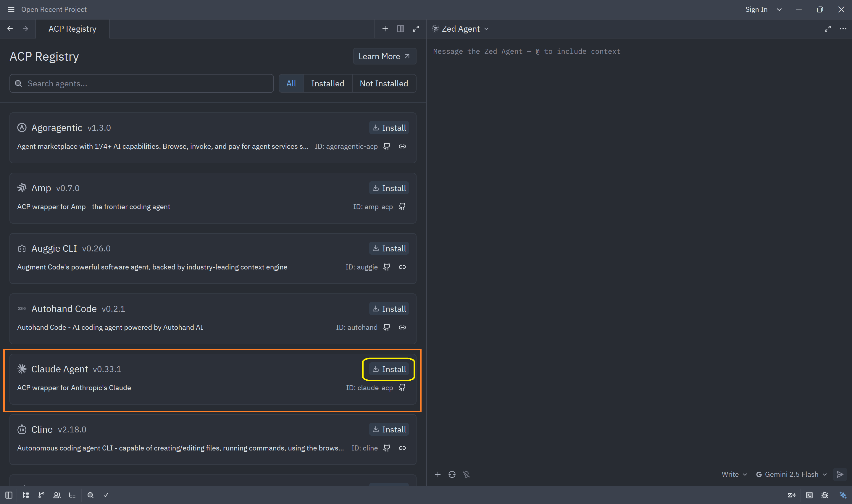Click the ID: amp-acp text
Screen dimensions: 852x504
[x=373, y=207]
